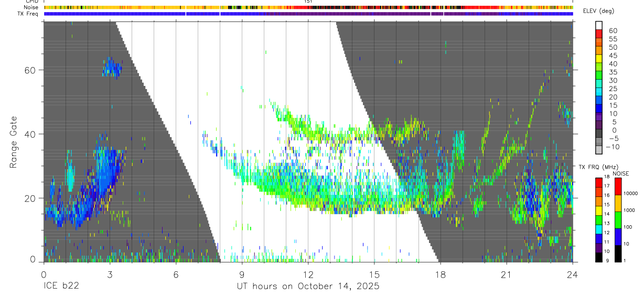Click the '18' tick on the UT hours axis
Screen dimensions: 644x297
click(440, 274)
